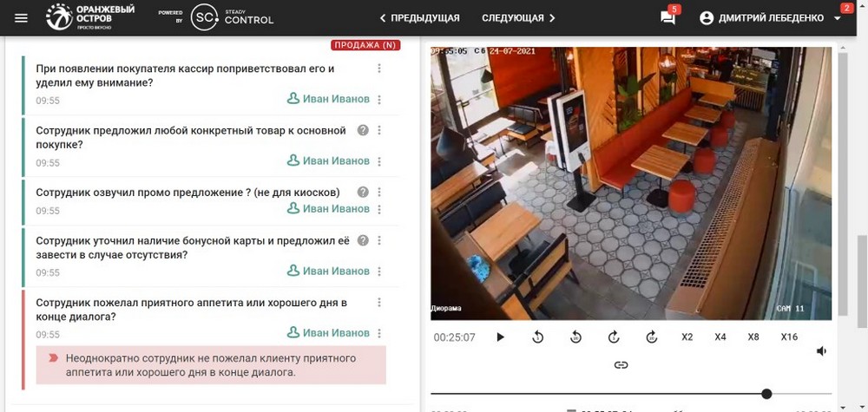Open the chat messages icon with badge
The width and height of the screenshot is (868, 412).
667,18
